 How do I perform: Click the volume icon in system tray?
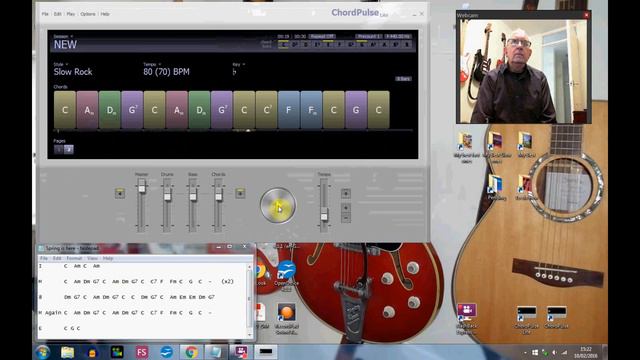[554, 352]
